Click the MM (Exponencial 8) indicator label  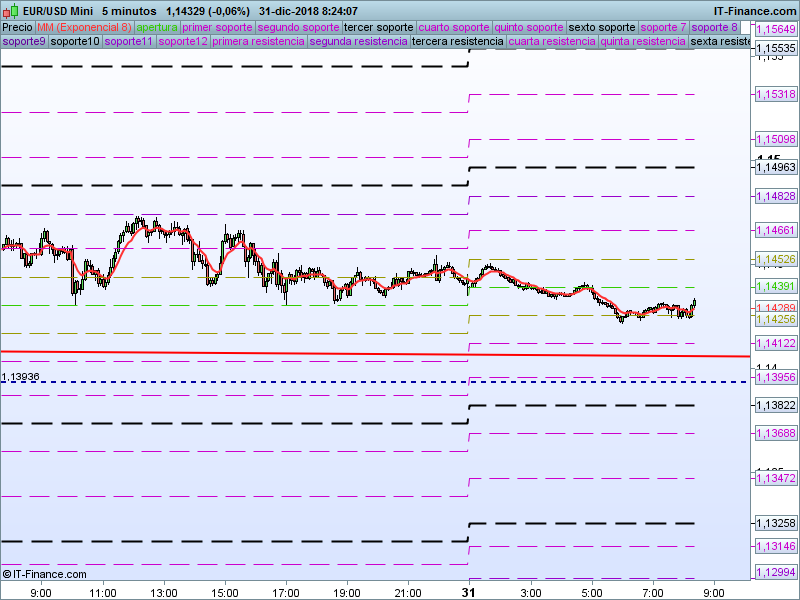84,27
